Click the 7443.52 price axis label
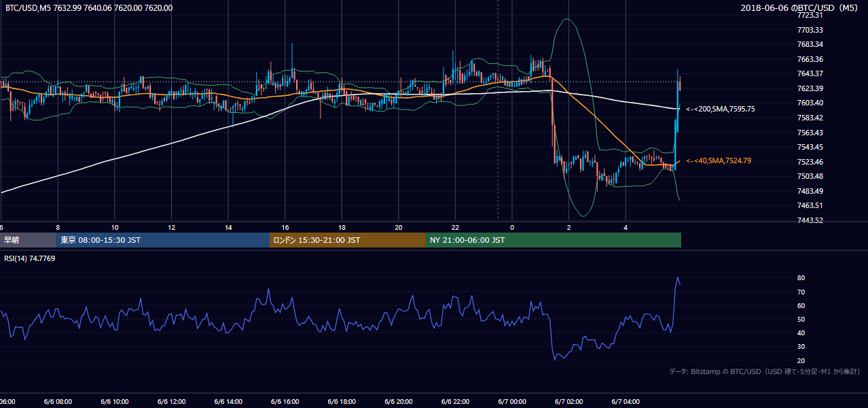Screen dimensions: 868x408 click(x=810, y=220)
